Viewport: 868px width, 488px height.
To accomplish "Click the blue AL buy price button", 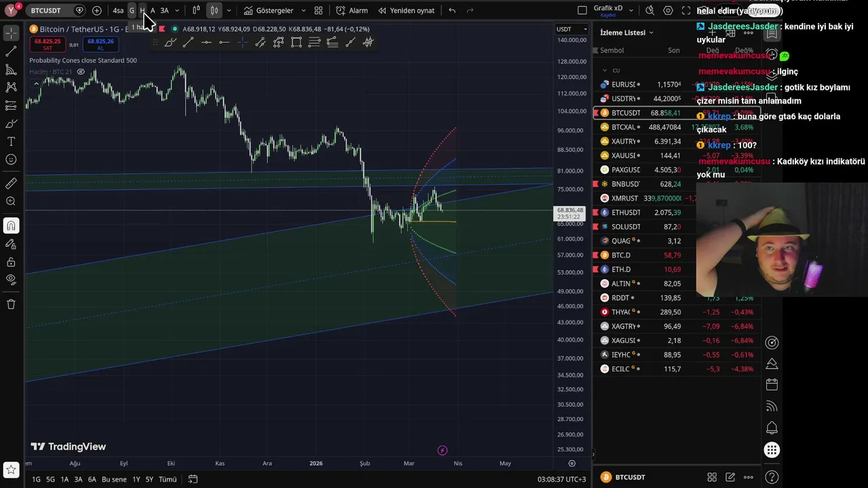I will [100, 44].
